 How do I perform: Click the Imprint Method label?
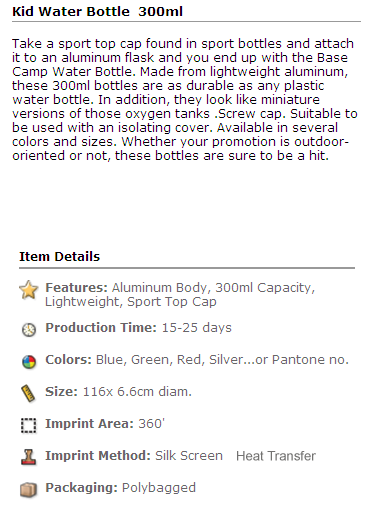[98, 455]
